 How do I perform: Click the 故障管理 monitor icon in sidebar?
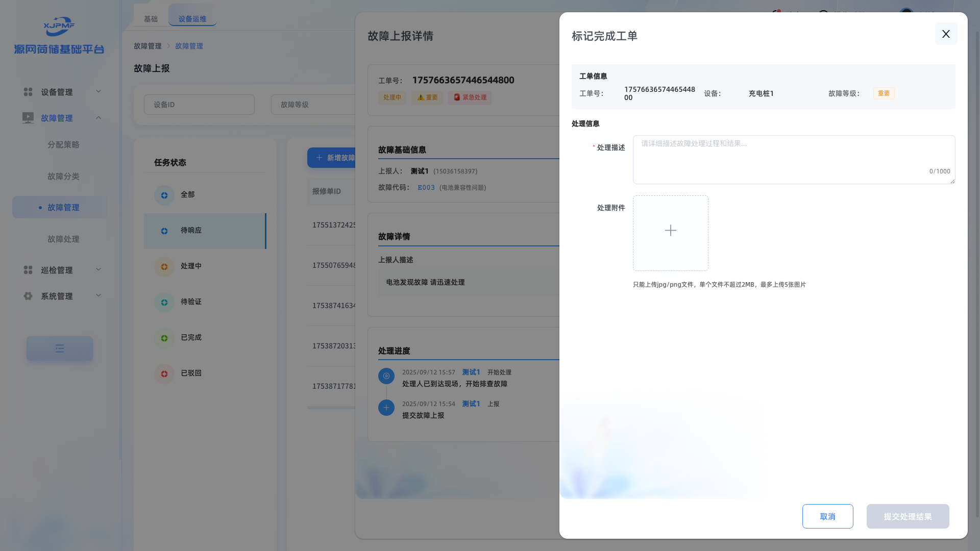(28, 118)
